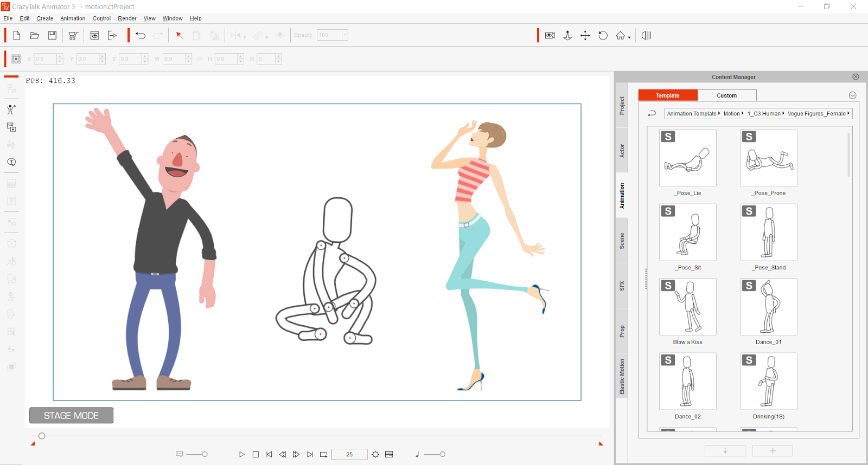The image size is (868, 465).
Task: Toggle the loop playback button
Action: pyautogui.click(x=323, y=454)
